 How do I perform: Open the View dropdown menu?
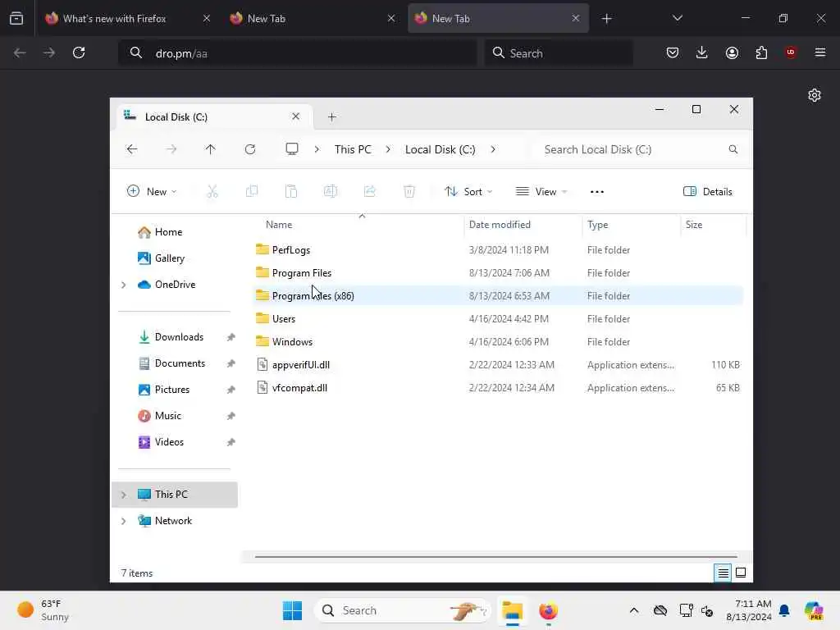tap(541, 191)
